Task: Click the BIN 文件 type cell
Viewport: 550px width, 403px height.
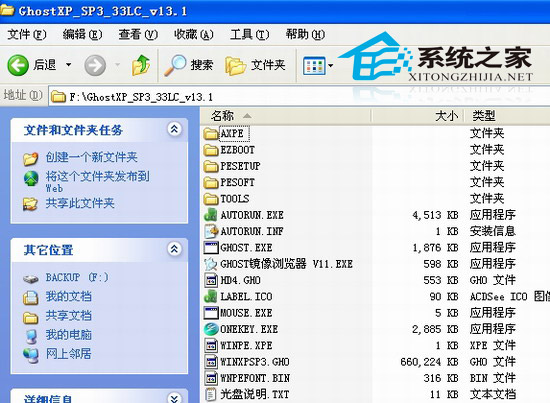Action: point(492,378)
